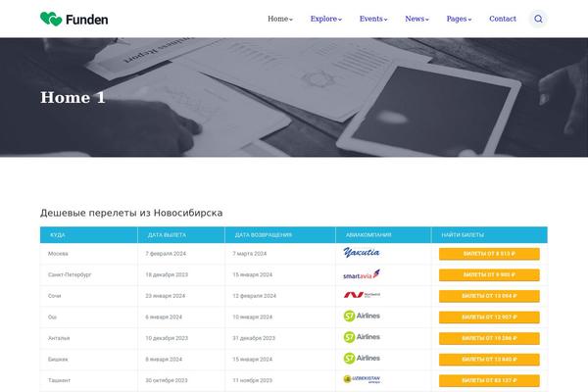
Task: Click return date 12 февраля 2024
Action: (254, 296)
